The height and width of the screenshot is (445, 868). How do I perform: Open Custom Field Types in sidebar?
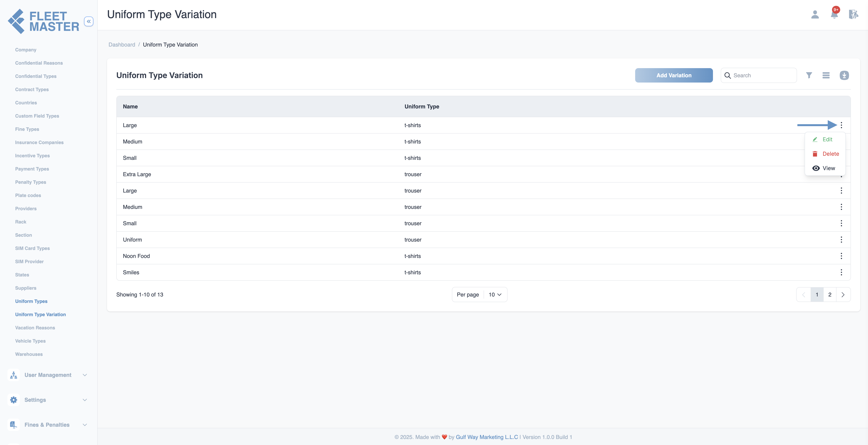coord(37,116)
